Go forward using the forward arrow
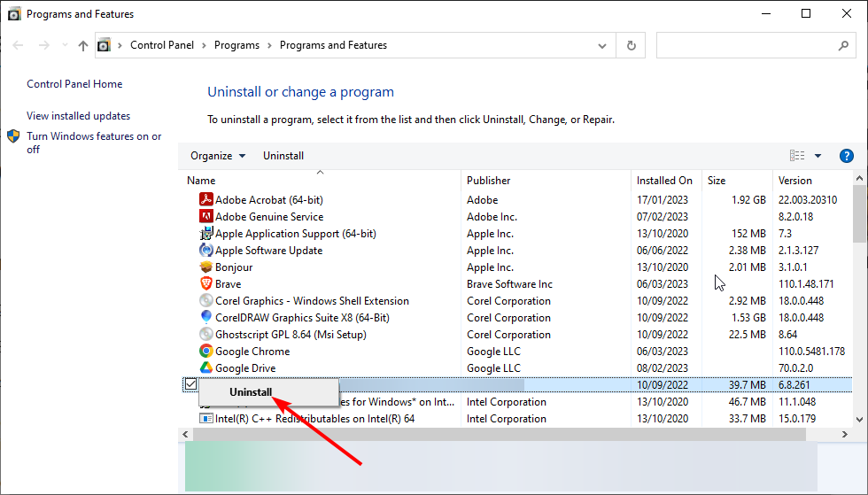The height and width of the screenshot is (495, 868). point(43,45)
